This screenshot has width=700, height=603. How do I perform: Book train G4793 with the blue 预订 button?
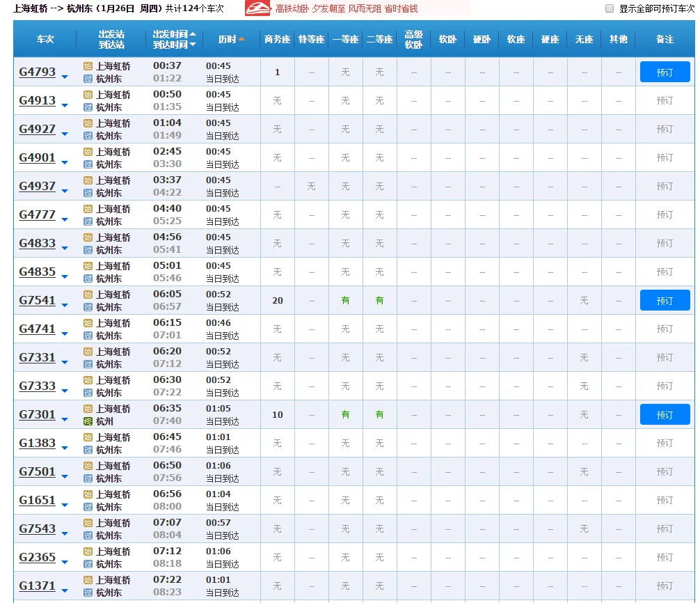point(665,72)
